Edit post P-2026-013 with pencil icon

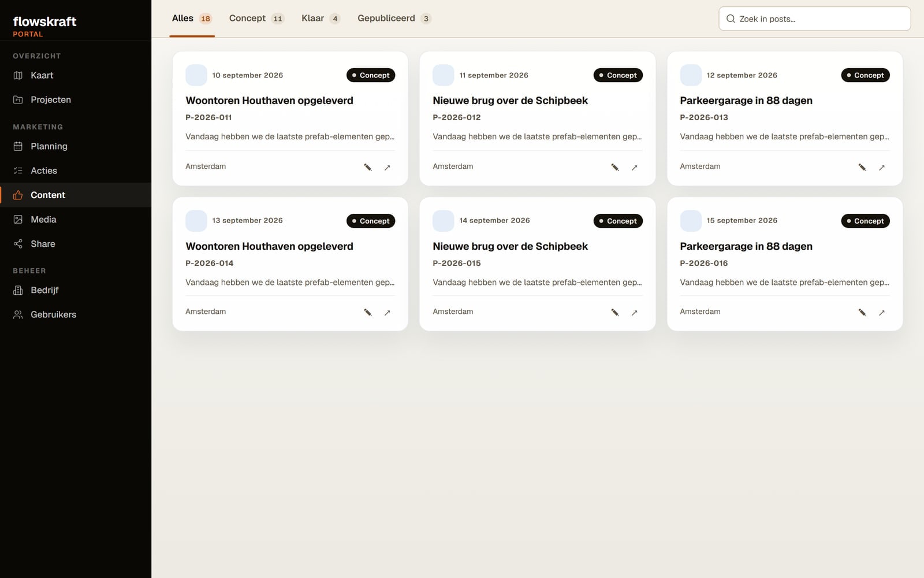[862, 167]
